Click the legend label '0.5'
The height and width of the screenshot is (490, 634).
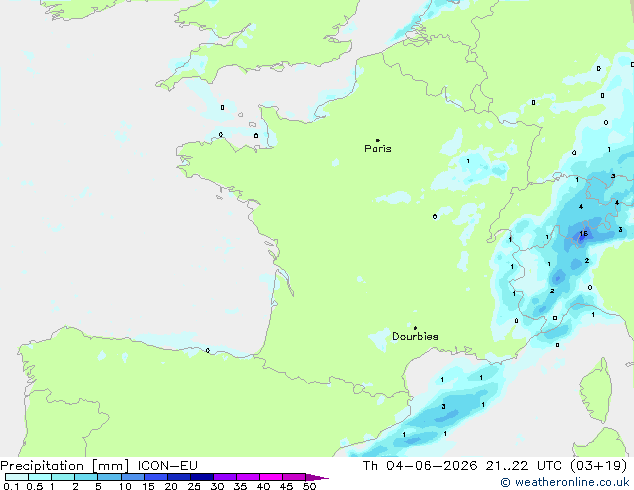coord(35,486)
